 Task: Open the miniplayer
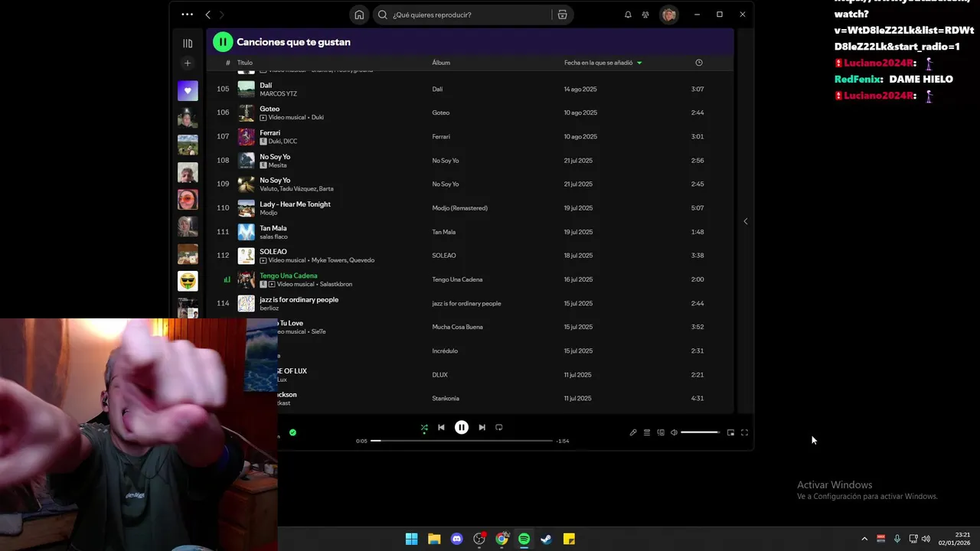730,432
